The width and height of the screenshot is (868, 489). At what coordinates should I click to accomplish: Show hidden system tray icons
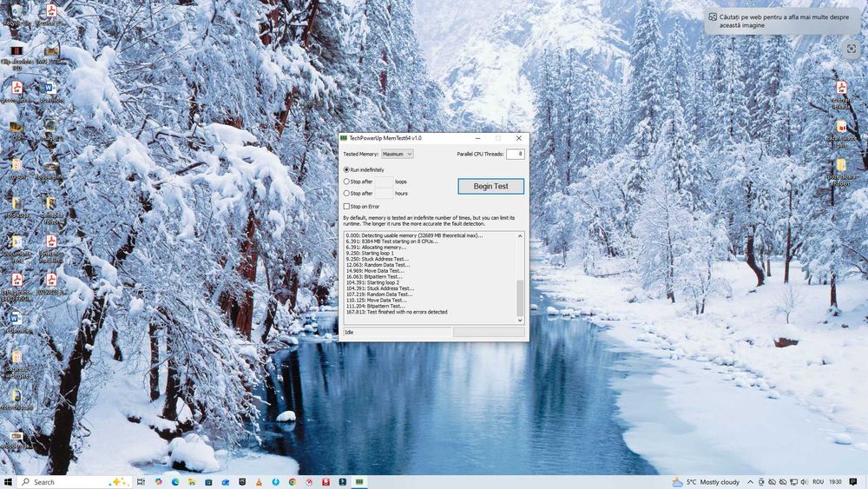pyautogui.click(x=750, y=482)
